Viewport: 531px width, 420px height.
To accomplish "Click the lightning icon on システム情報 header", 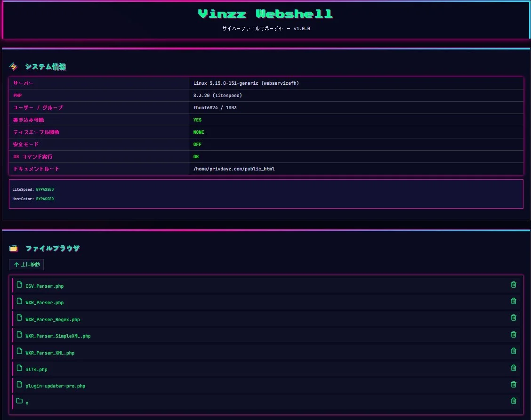I will click(13, 66).
